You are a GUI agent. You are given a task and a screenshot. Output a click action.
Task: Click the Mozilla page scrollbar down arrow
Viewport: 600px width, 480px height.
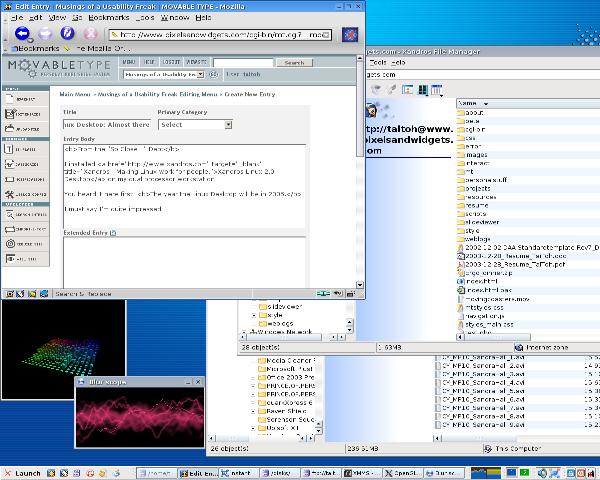[360, 285]
